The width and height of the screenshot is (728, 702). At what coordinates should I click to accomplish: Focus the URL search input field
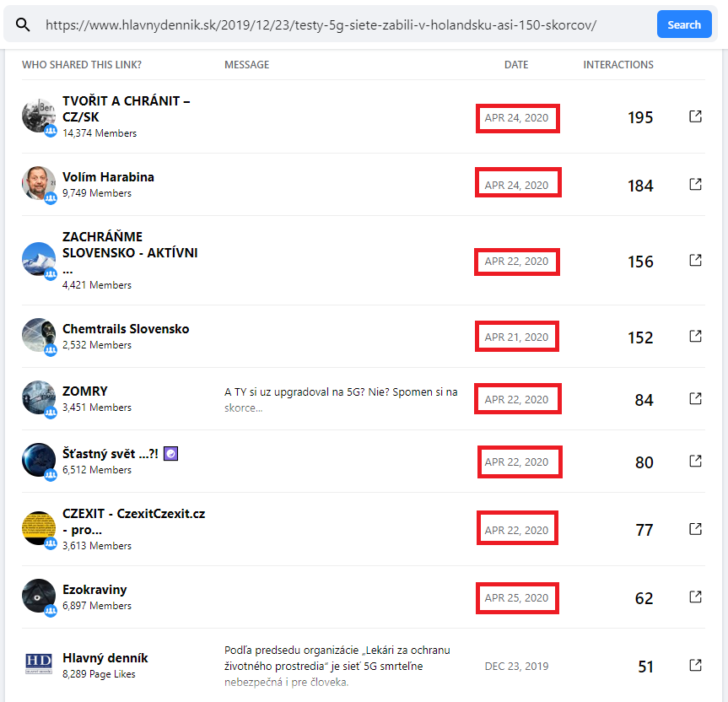pyautogui.click(x=337, y=25)
